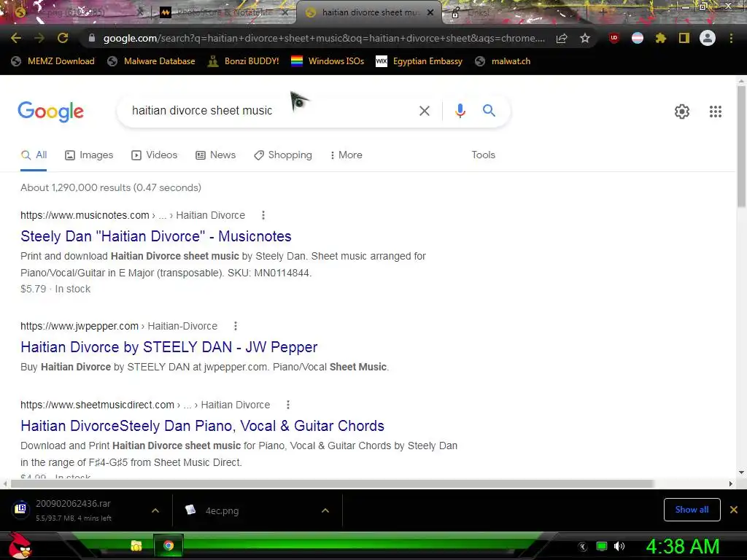Click the https://www.jwpepper.com result URL
Screen dimensions: 747x560
80,326
